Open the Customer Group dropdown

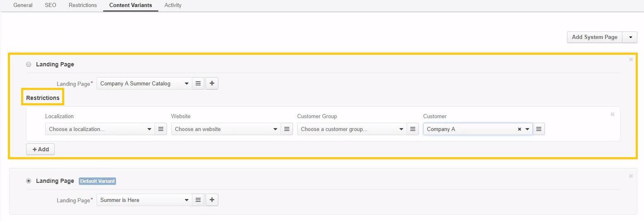click(352, 129)
